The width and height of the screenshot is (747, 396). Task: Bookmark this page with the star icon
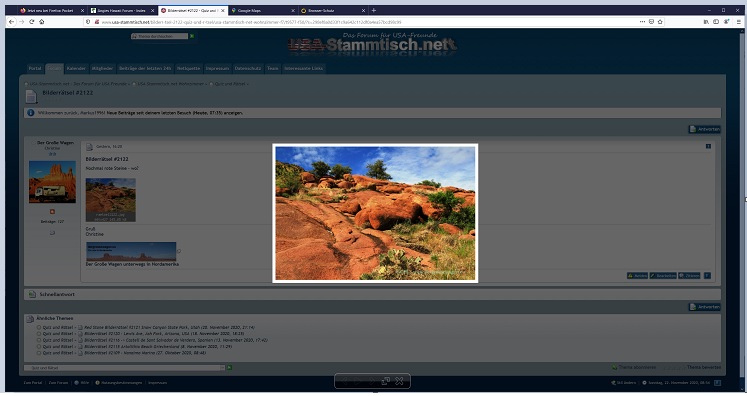pos(660,22)
